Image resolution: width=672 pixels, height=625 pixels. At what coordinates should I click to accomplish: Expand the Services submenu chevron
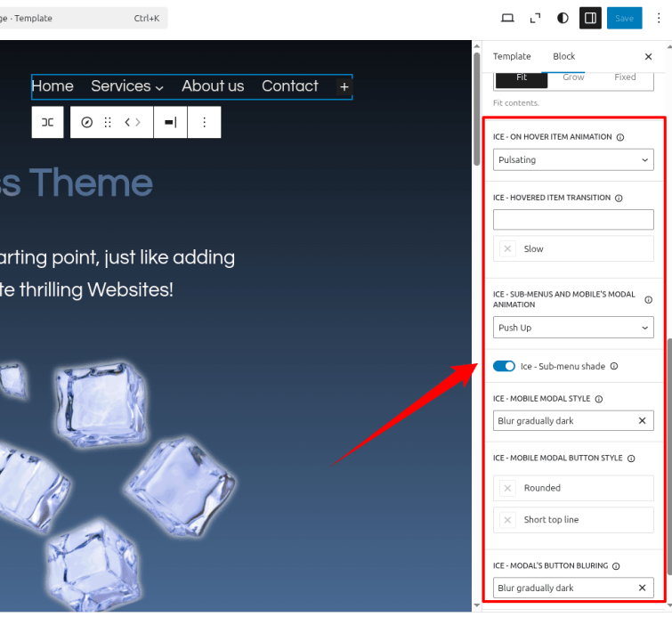click(159, 88)
